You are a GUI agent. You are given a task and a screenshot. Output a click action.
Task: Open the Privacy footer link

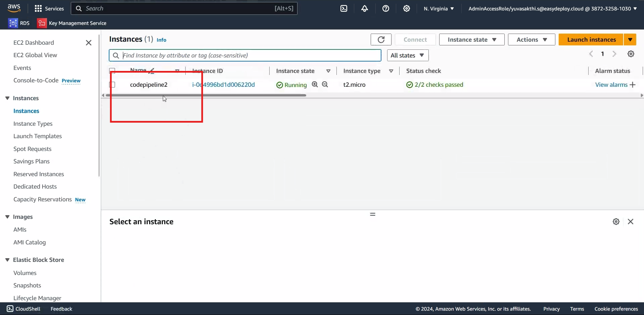(x=551, y=309)
